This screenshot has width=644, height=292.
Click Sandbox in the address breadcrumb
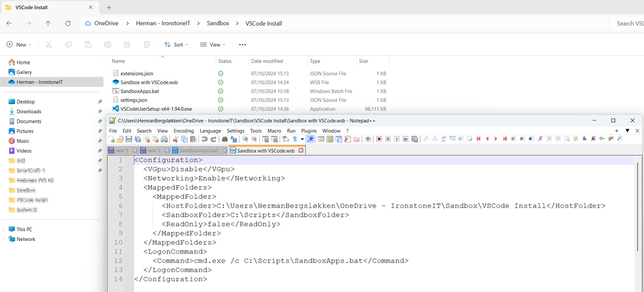218,24
